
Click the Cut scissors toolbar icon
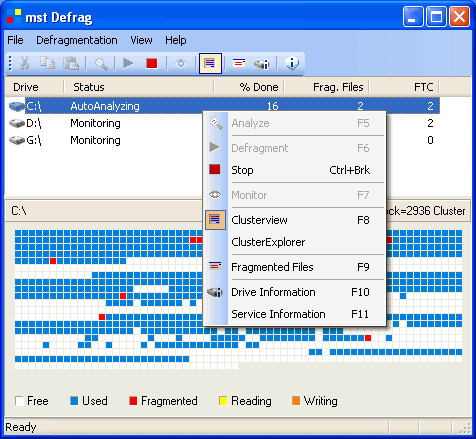click(x=24, y=63)
